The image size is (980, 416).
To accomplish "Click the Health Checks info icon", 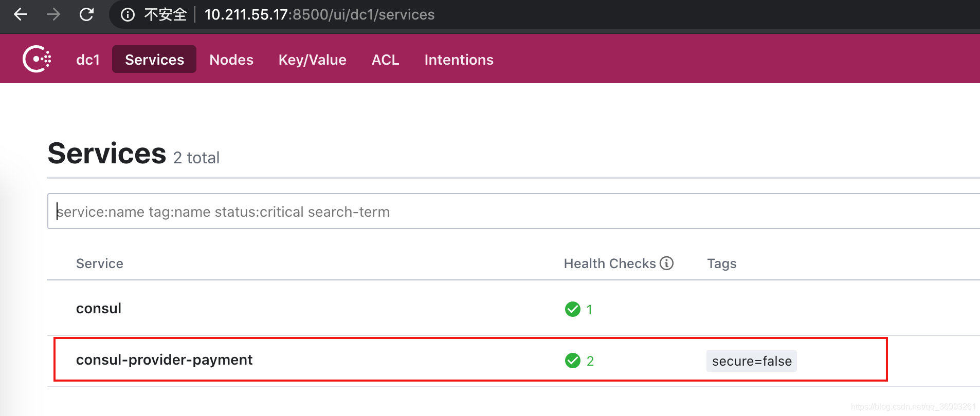I will tap(666, 263).
